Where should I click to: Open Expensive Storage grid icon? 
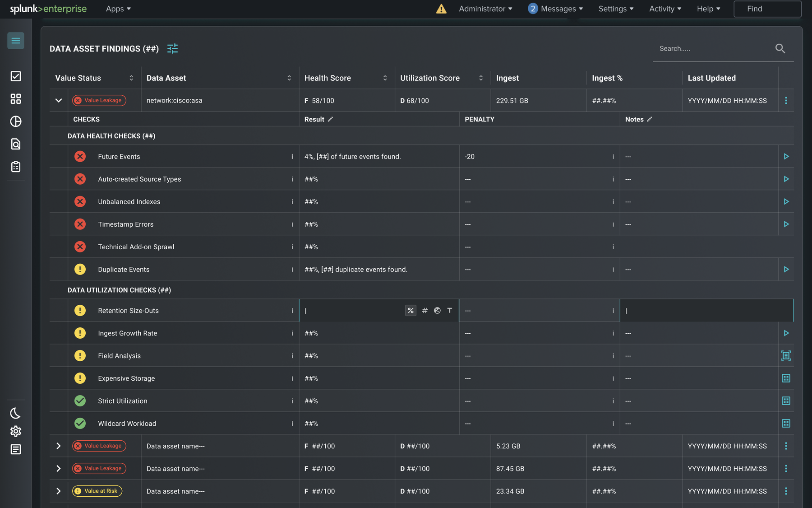(786, 378)
